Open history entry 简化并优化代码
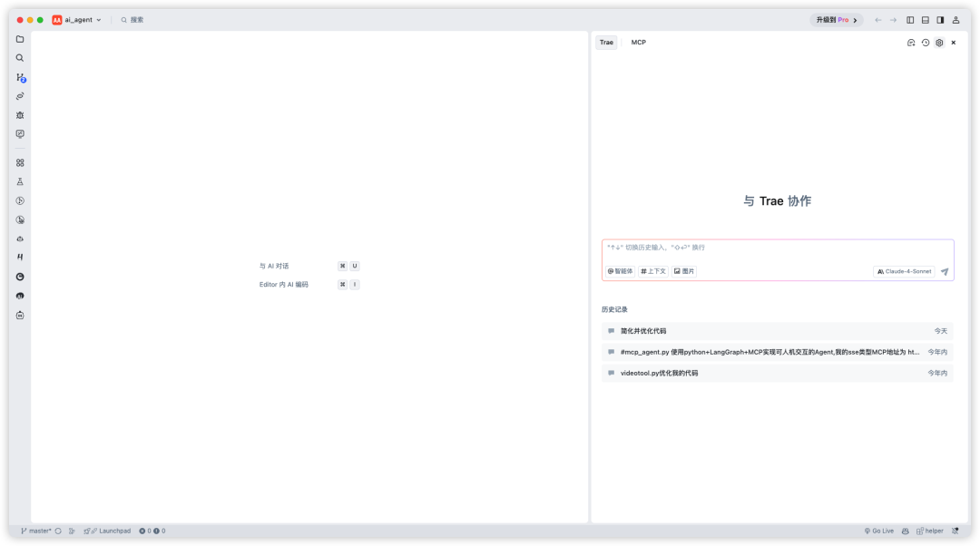980x546 pixels. (778, 331)
